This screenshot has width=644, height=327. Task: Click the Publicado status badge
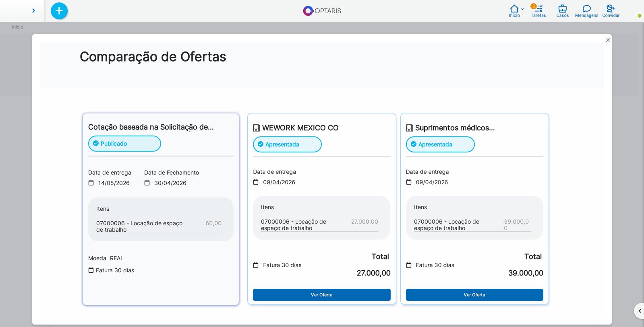tap(124, 144)
